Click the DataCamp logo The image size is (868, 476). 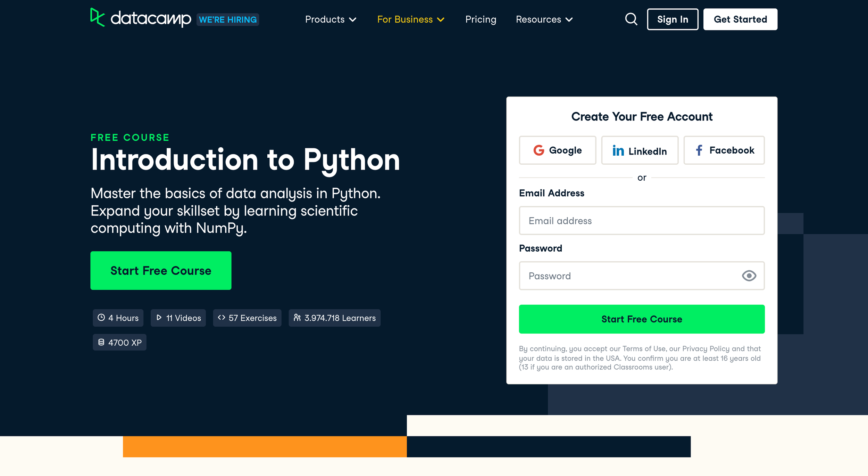141,18
